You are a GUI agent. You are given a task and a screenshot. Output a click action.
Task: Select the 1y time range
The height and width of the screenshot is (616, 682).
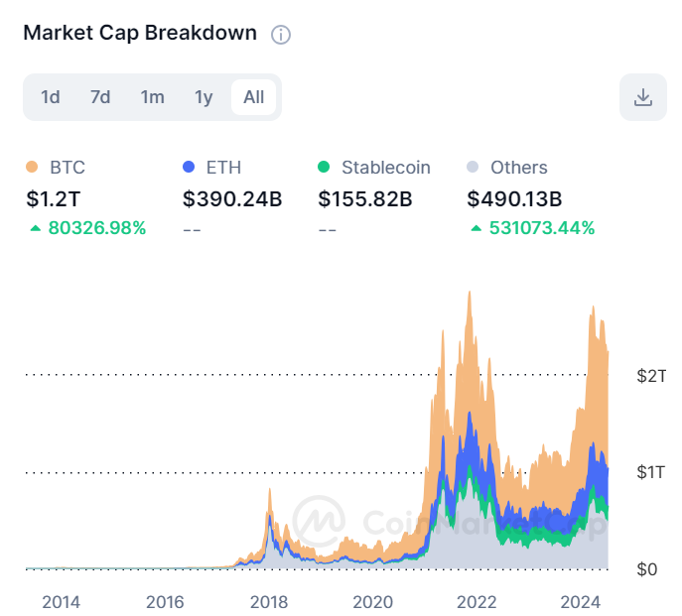point(204,97)
